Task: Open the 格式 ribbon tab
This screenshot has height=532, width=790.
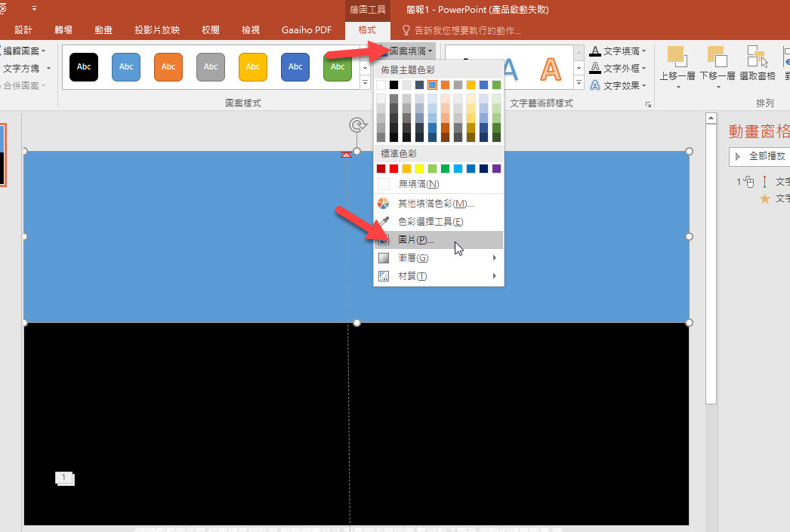Action: tap(367, 30)
